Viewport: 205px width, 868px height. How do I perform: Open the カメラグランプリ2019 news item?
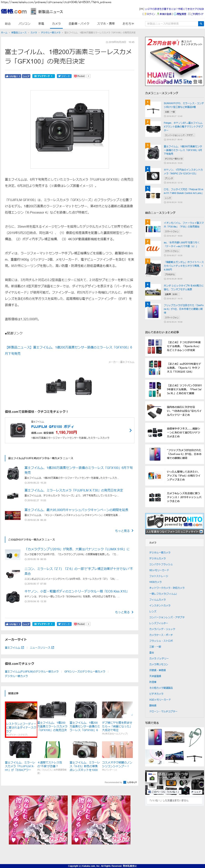pos(77,549)
